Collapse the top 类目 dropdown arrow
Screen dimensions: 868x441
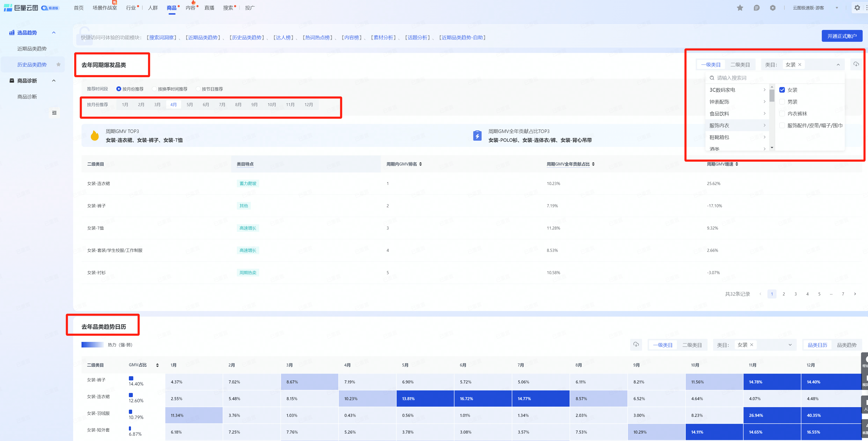click(838, 65)
